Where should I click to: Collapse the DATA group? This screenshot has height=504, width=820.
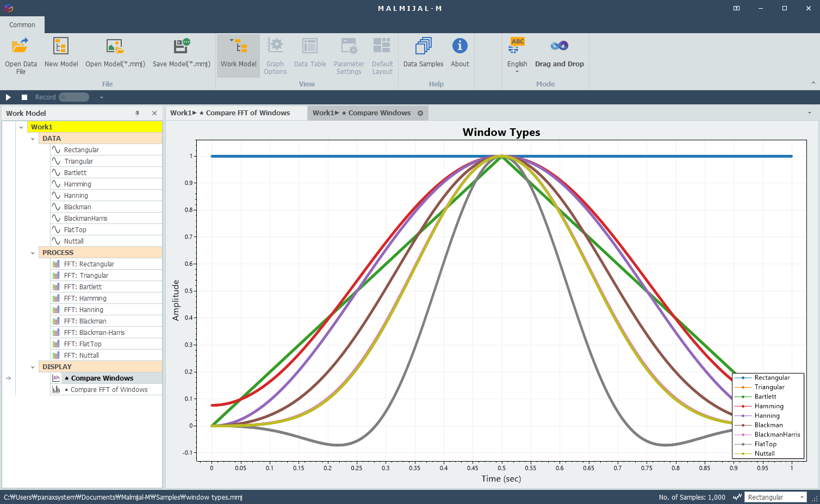[33, 139]
